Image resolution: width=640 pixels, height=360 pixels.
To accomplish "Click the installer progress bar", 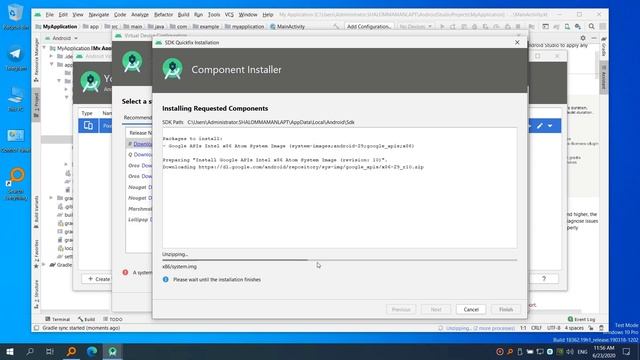I will [x=339, y=260].
